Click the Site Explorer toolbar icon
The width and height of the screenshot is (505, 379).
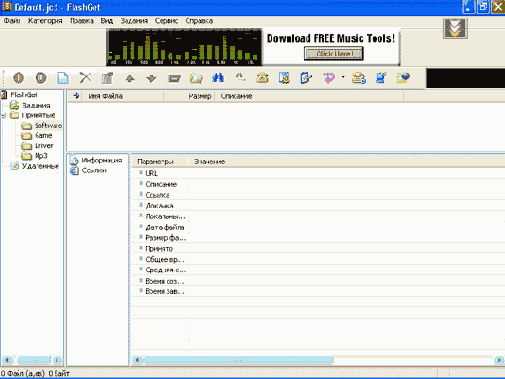pos(284,78)
